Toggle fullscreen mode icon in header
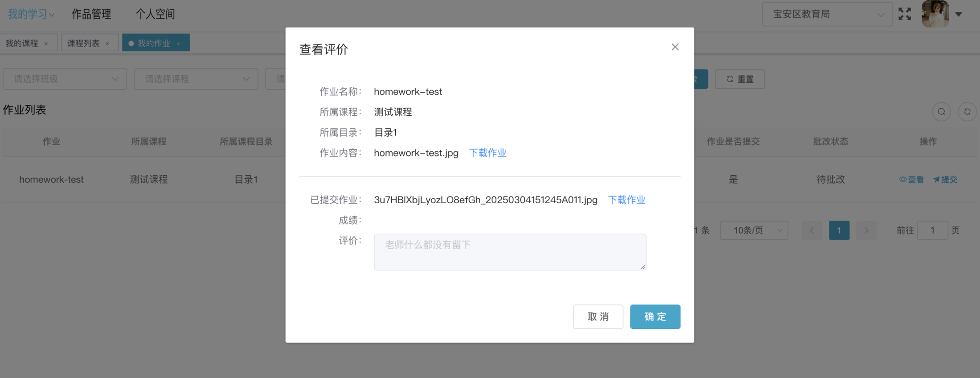Viewport: 980px width, 378px height. (905, 14)
